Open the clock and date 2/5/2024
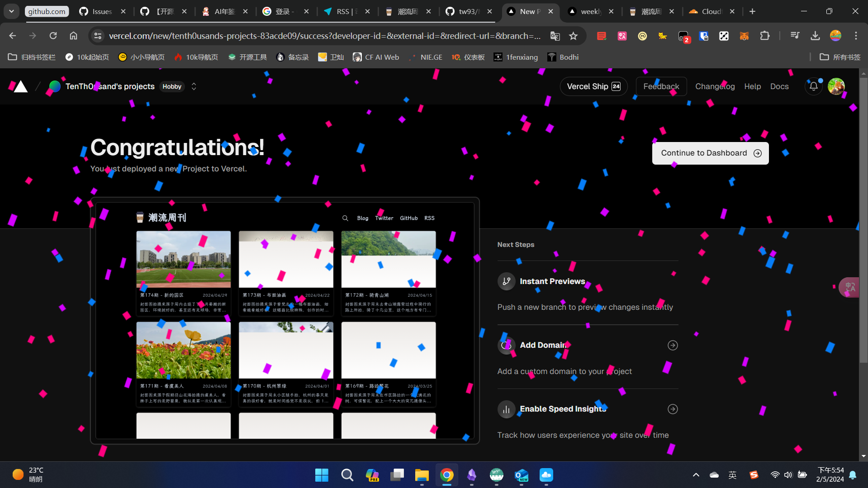 (x=830, y=475)
